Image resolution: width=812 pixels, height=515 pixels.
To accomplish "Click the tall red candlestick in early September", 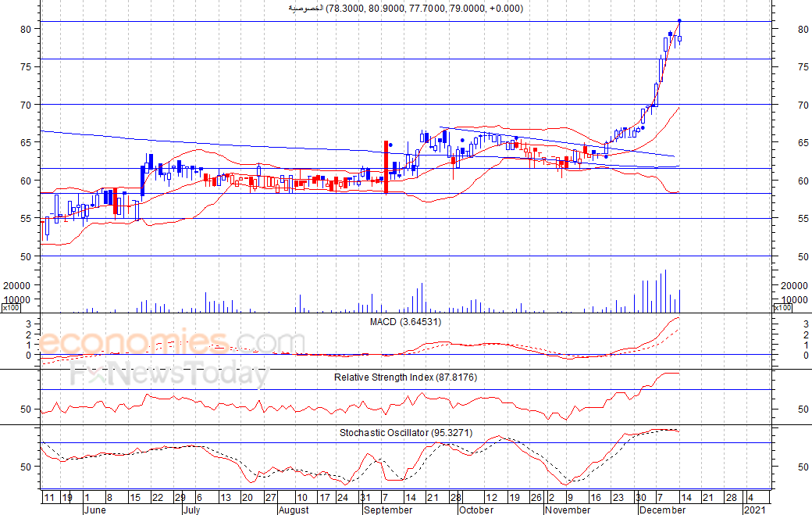I will pyautogui.click(x=386, y=166).
